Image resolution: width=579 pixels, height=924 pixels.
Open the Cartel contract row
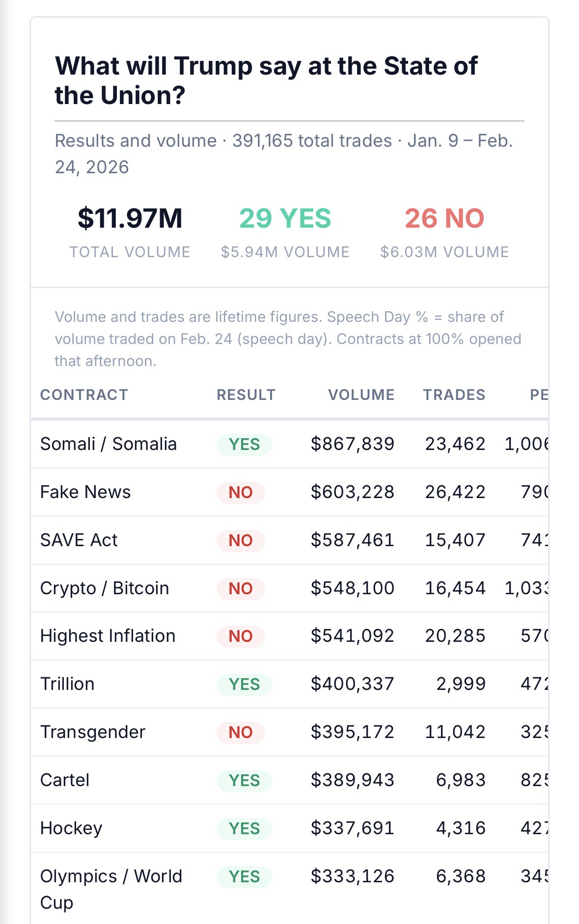click(65, 780)
